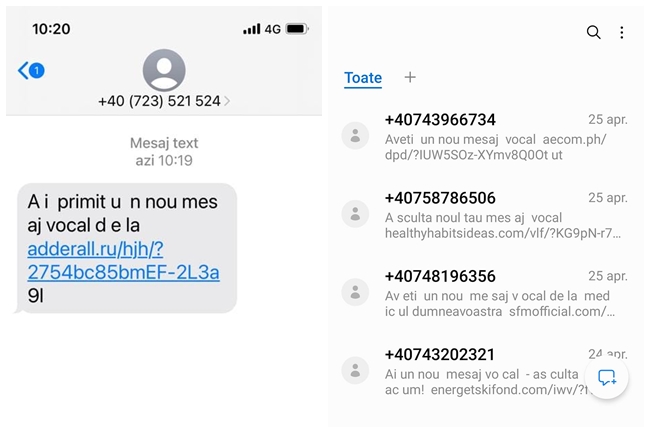Tap the +40 (723) 521 524 header number
The height and width of the screenshot is (433, 650).
coord(158,101)
